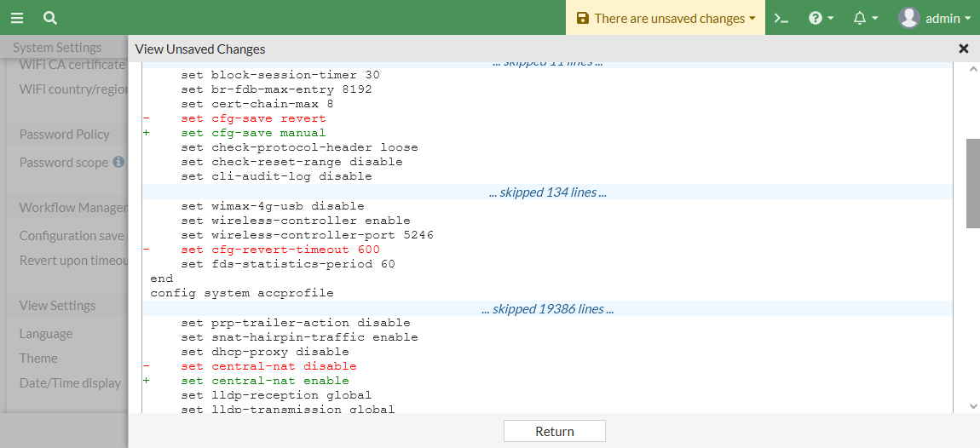
Task: Click the help question mark icon
Action: click(x=816, y=18)
